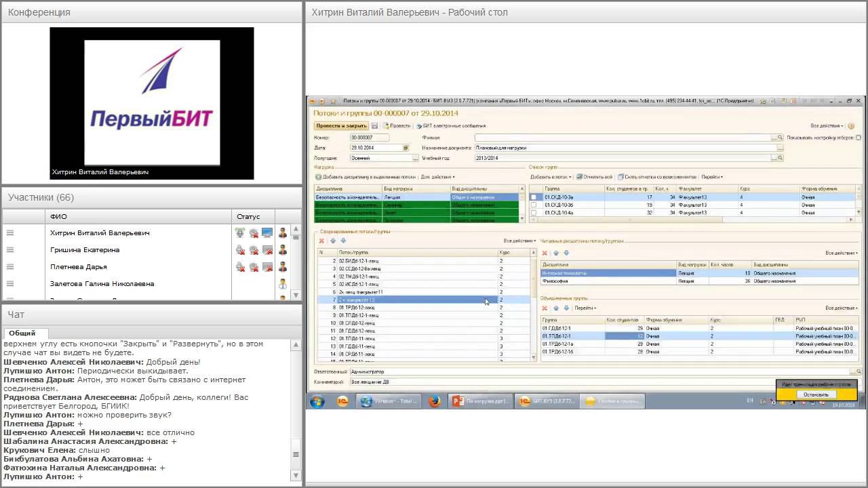Select 'Философия' row in disciplines table
Screen dimensions: 868x488
pos(701,281)
